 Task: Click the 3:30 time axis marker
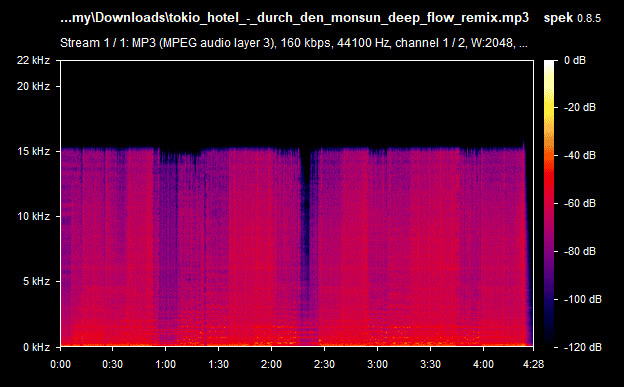(430, 364)
